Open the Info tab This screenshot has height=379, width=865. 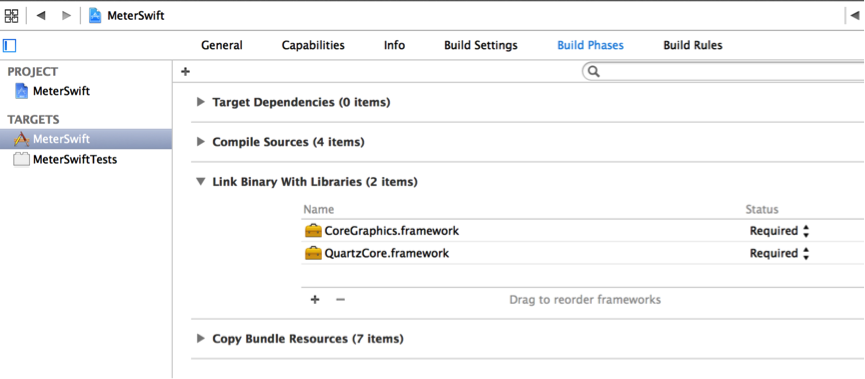point(394,45)
